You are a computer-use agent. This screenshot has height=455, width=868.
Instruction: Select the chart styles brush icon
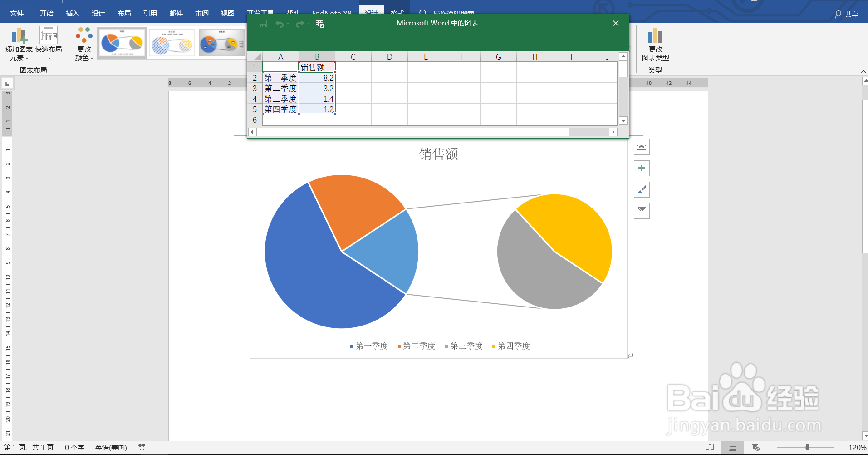(x=642, y=189)
